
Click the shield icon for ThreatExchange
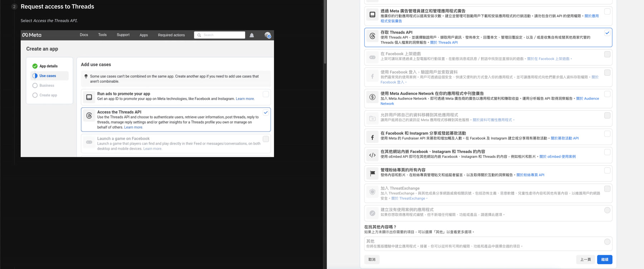pyautogui.click(x=372, y=192)
